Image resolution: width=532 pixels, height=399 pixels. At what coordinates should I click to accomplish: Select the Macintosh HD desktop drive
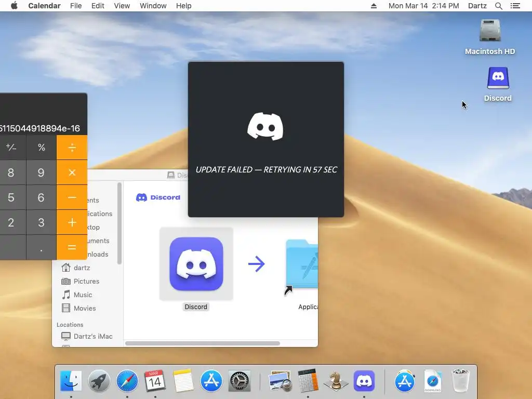(x=490, y=37)
